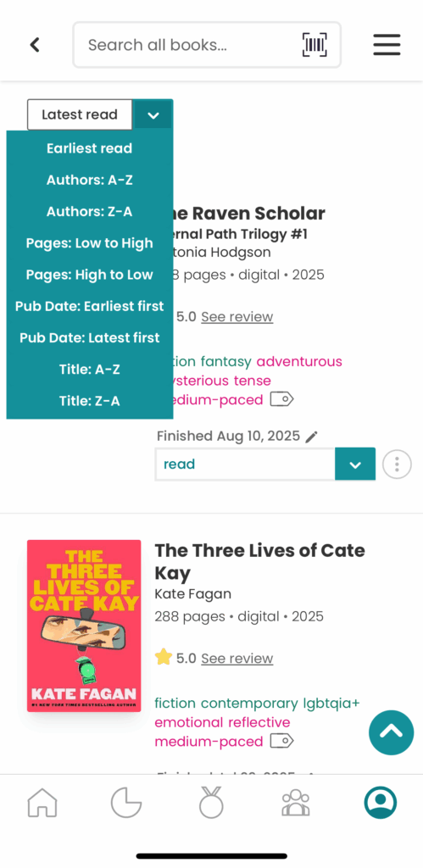The width and height of the screenshot is (423, 868).
Task: Edit finished date with pencil icon
Action: pyautogui.click(x=312, y=437)
